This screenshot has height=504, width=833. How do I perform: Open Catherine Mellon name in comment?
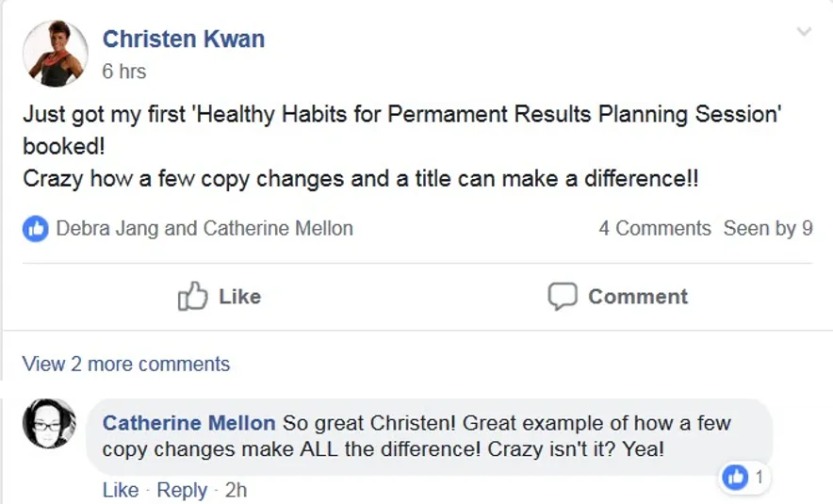188,423
